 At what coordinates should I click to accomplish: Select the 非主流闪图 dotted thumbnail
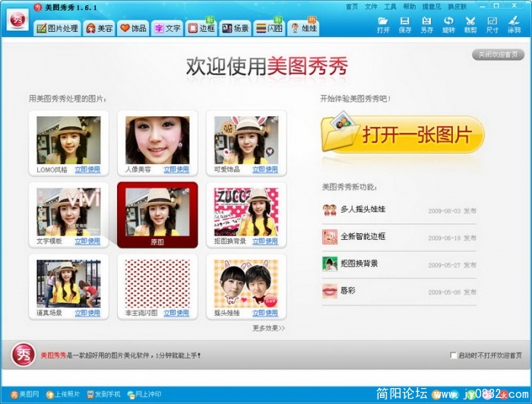pyautogui.click(x=157, y=284)
